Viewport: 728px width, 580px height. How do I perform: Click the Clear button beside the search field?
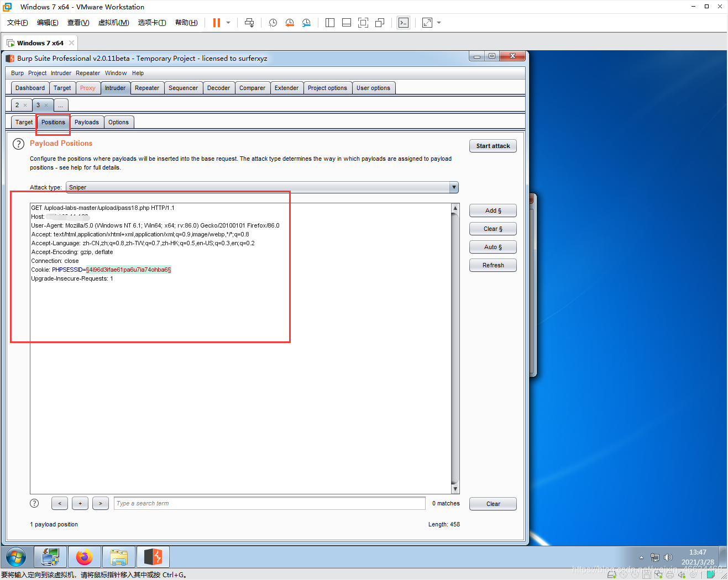(x=493, y=504)
